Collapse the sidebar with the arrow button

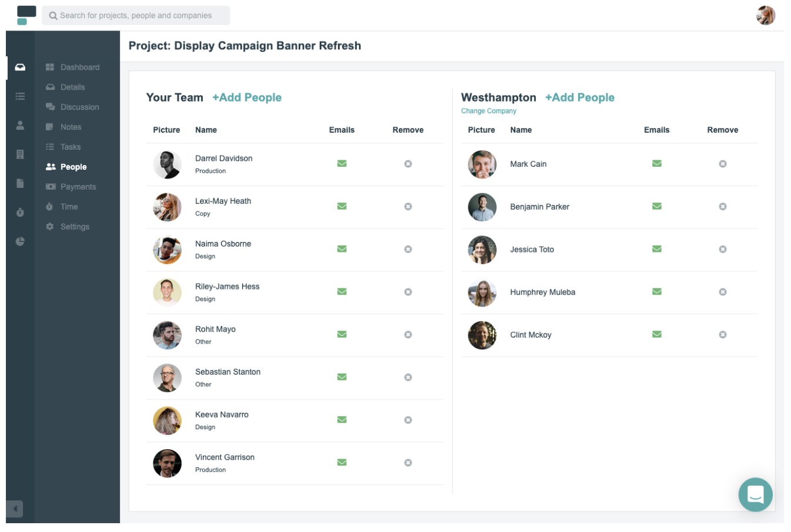click(x=15, y=509)
